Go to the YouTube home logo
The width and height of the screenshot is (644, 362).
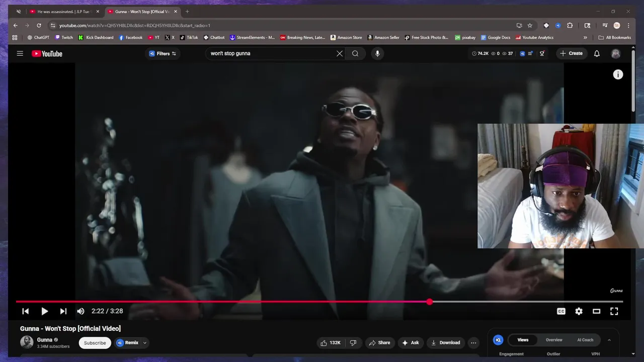click(47, 54)
